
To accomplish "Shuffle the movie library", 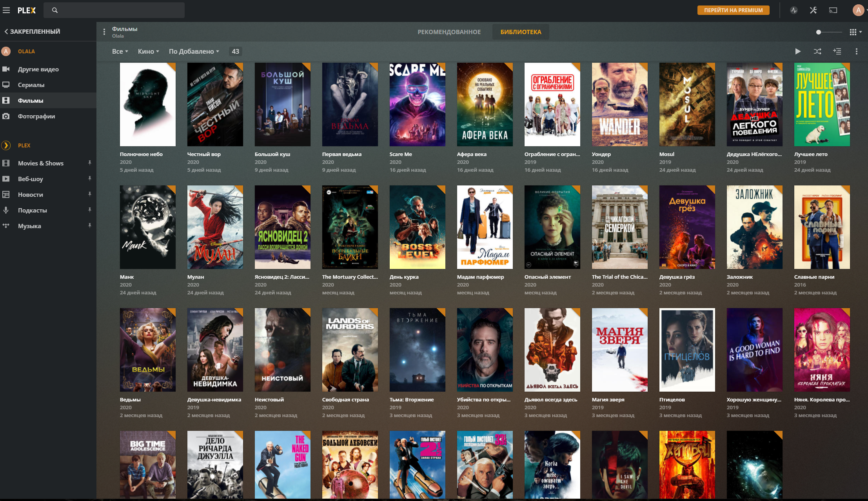I will tap(817, 51).
